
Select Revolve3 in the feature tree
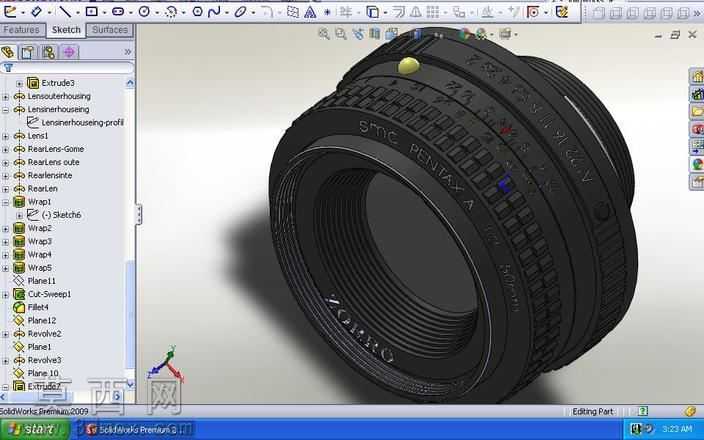pos(44,361)
